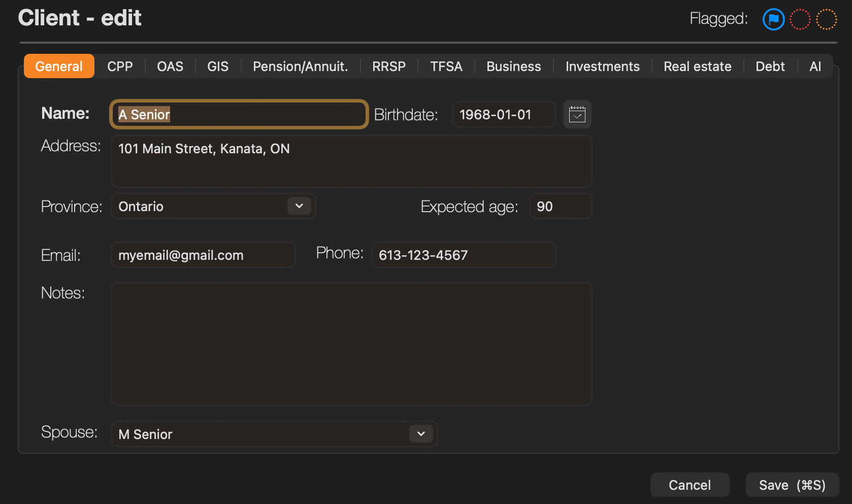Image resolution: width=852 pixels, height=504 pixels.
Task: Toggle the blue flag indicator
Action: (x=773, y=19)
